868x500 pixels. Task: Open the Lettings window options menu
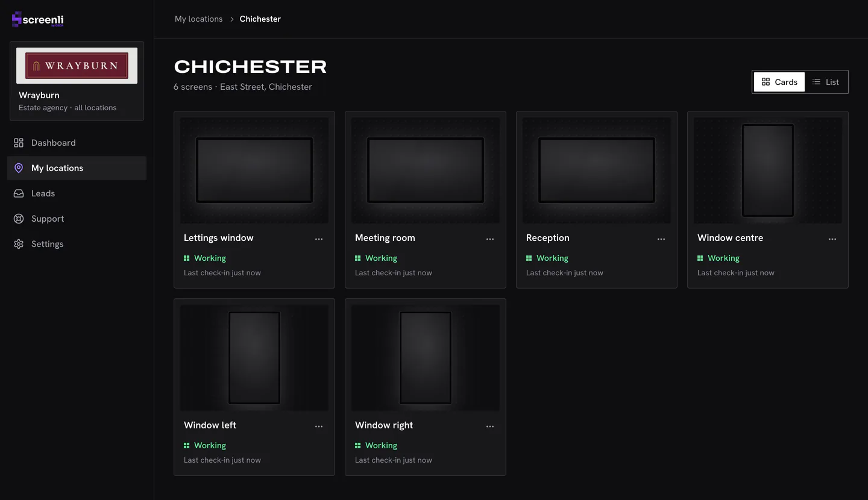[319, 239]
